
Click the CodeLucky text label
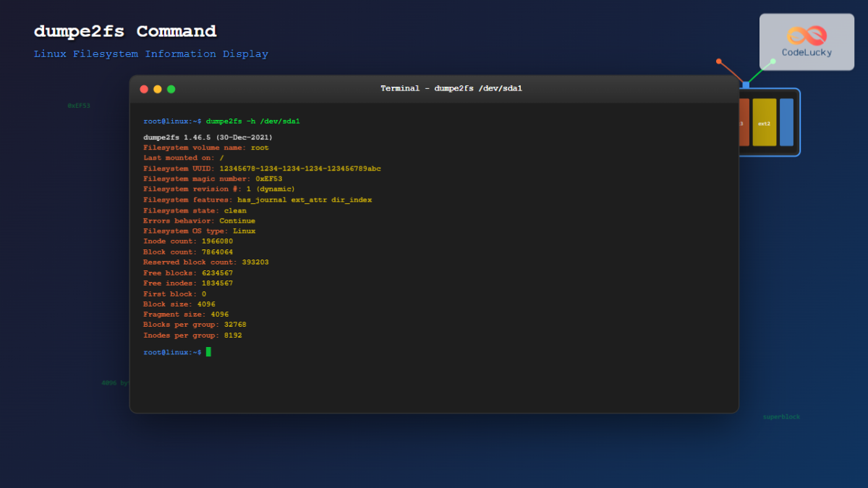[x=805, y=51]
